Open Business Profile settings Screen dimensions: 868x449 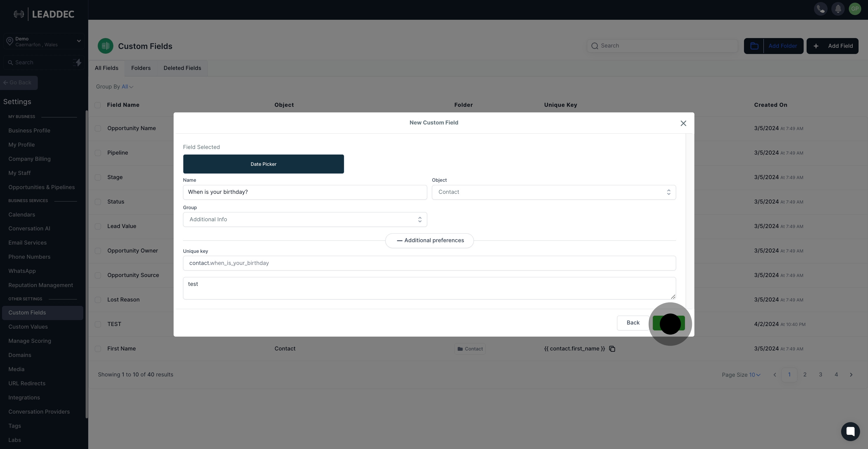[x=29, y=131]
